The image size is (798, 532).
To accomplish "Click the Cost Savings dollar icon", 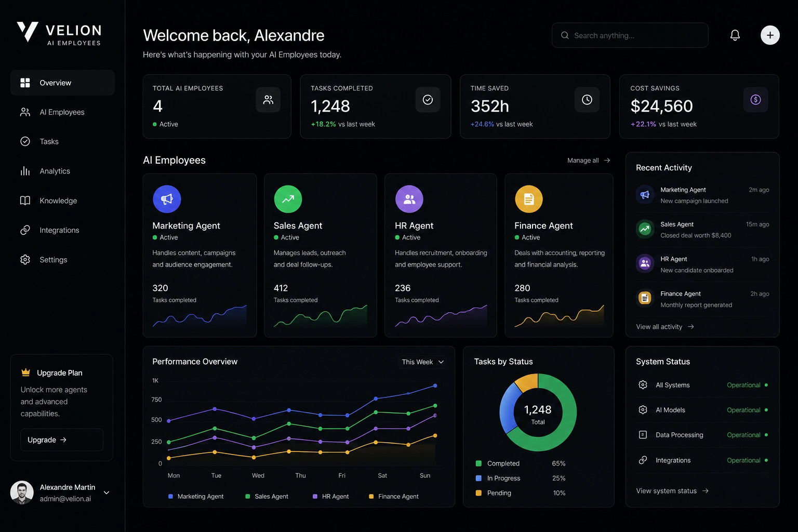I will coord(755,100).
